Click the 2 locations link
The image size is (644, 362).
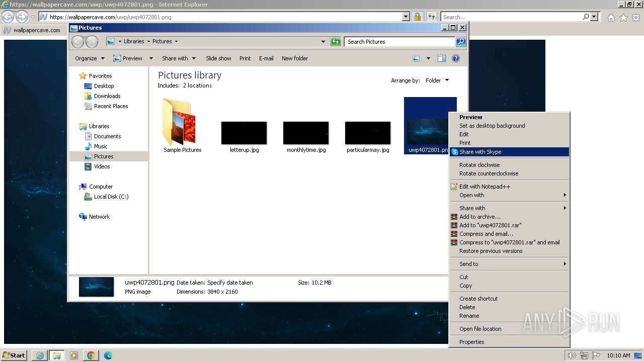[197, 85]
